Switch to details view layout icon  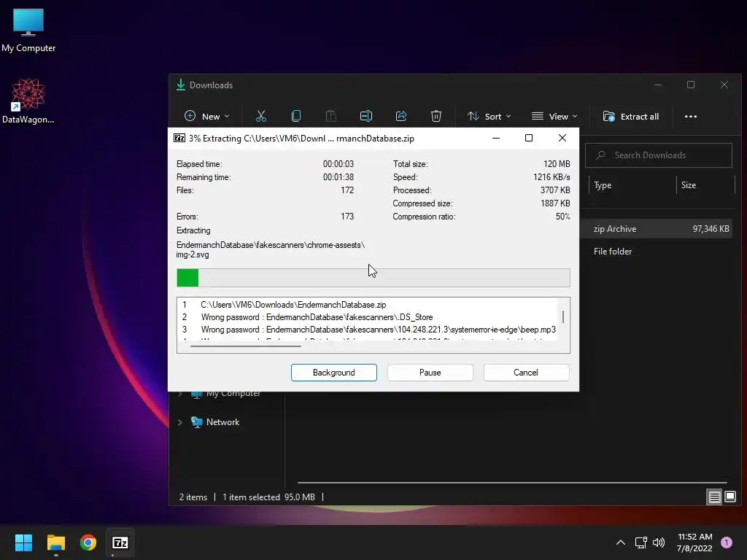[x=714, y=497]
